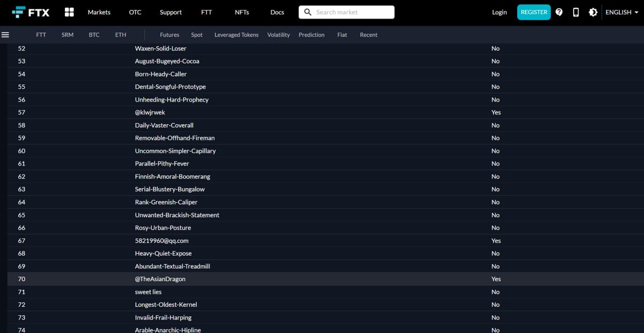Open the NFTs menu item

[241, 12]
